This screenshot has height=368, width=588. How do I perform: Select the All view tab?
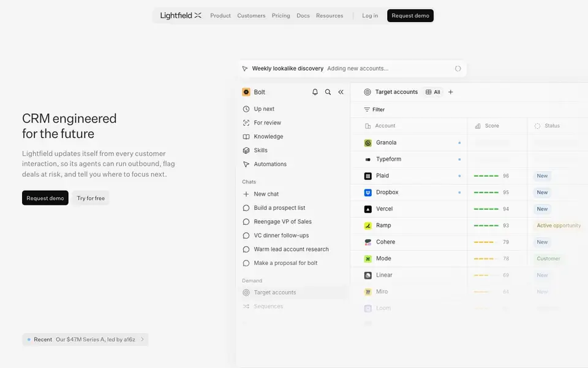433,92
